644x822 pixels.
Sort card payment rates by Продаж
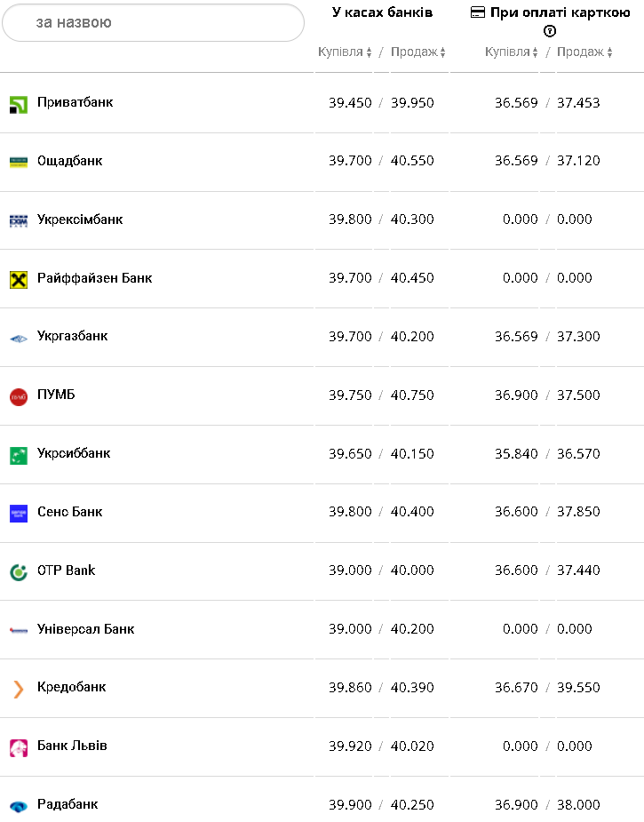pos(584,52)
